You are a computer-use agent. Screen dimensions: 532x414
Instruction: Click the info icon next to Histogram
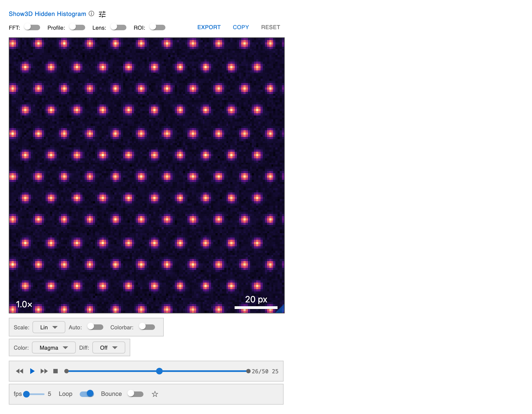[92, 14]
